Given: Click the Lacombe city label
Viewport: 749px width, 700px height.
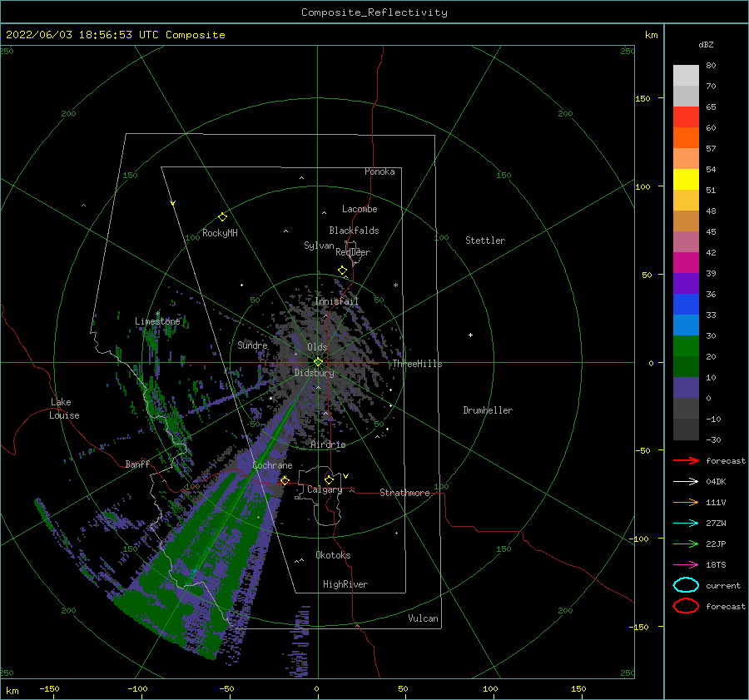Looking at the screenshot, I should click(360, 209).
